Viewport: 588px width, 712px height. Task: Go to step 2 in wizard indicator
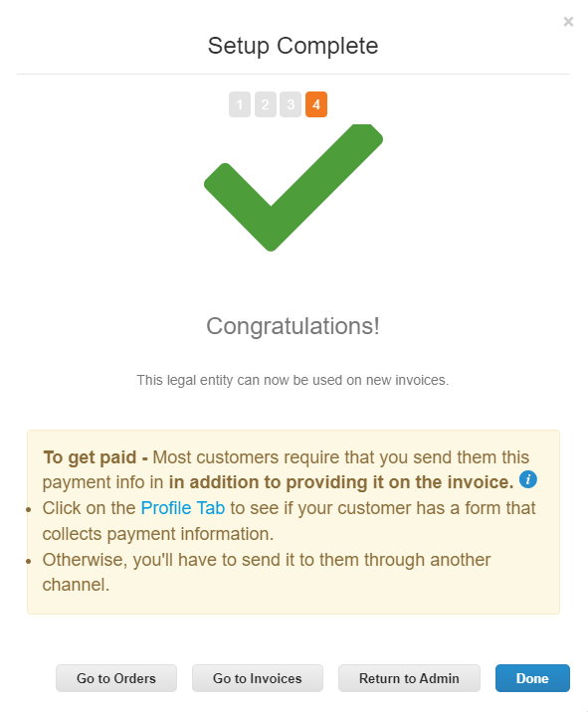266,104
